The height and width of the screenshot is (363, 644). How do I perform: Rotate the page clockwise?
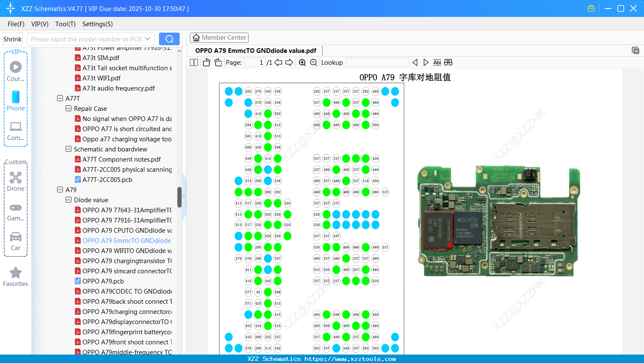218,63
